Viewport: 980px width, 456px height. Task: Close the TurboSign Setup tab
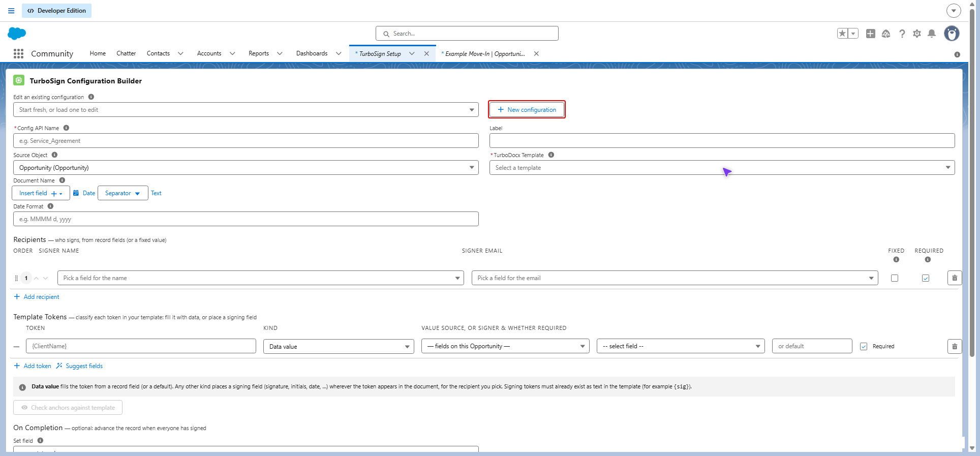426,53
